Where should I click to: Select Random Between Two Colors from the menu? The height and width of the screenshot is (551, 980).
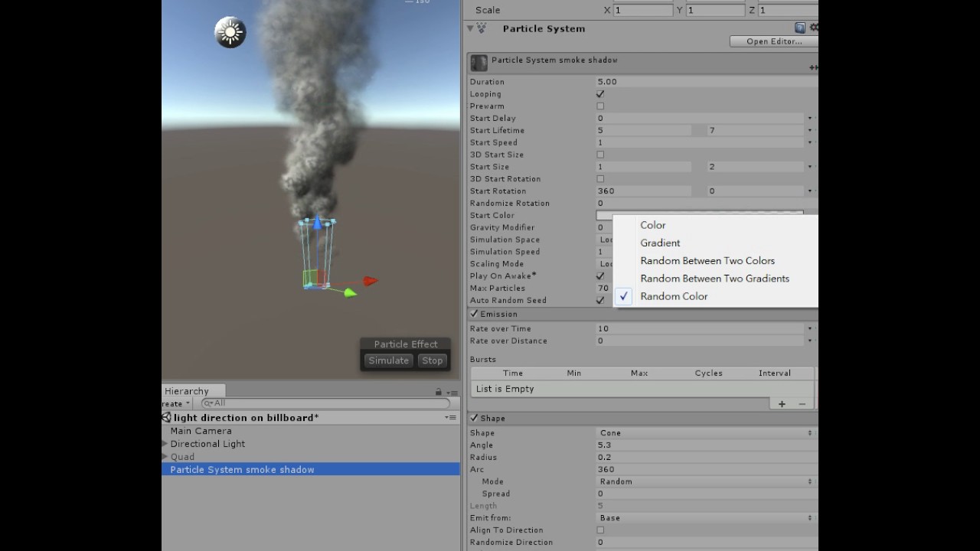click(x=707, y=260)
